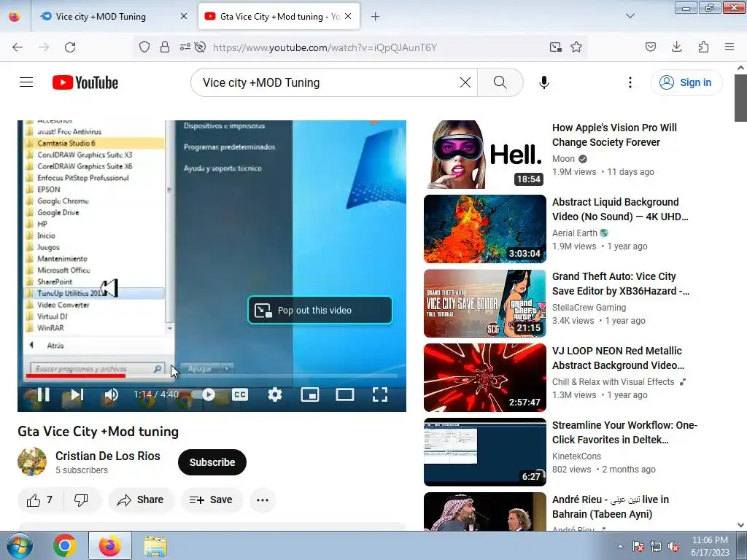Screen dimensions: 747x560
Task: Go back to previous page
Action: [18, 47]
